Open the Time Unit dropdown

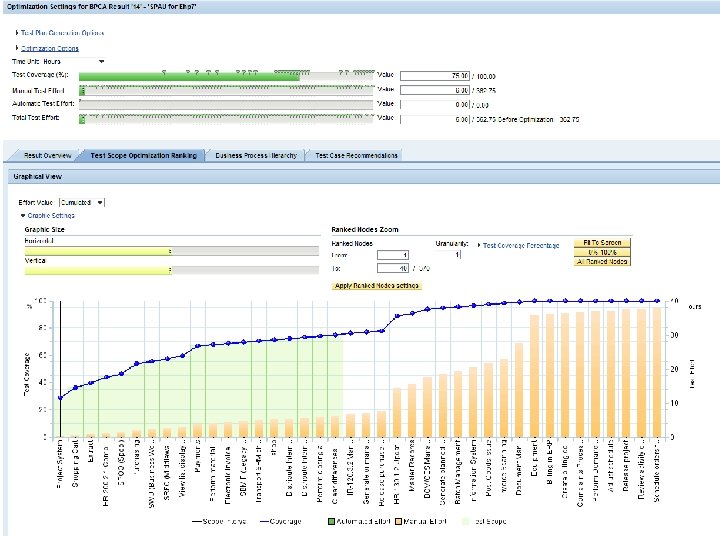[x=101, y=62]
